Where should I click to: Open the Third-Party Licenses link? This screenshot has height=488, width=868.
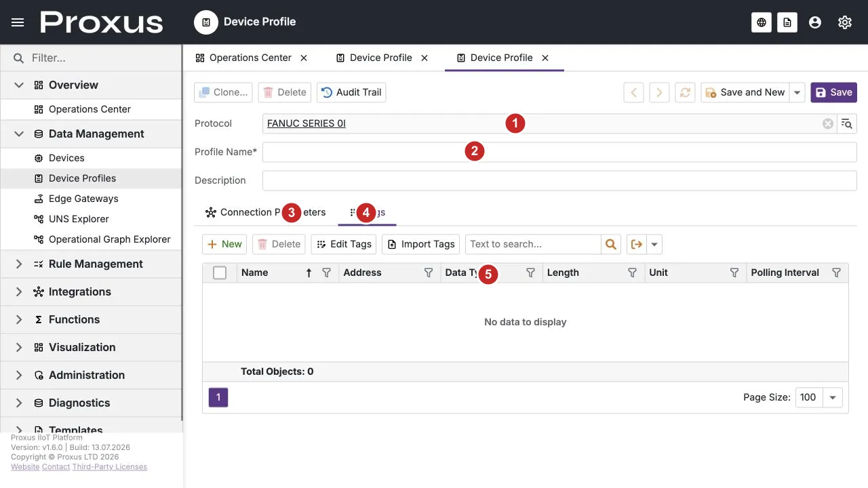pos(110,467)
